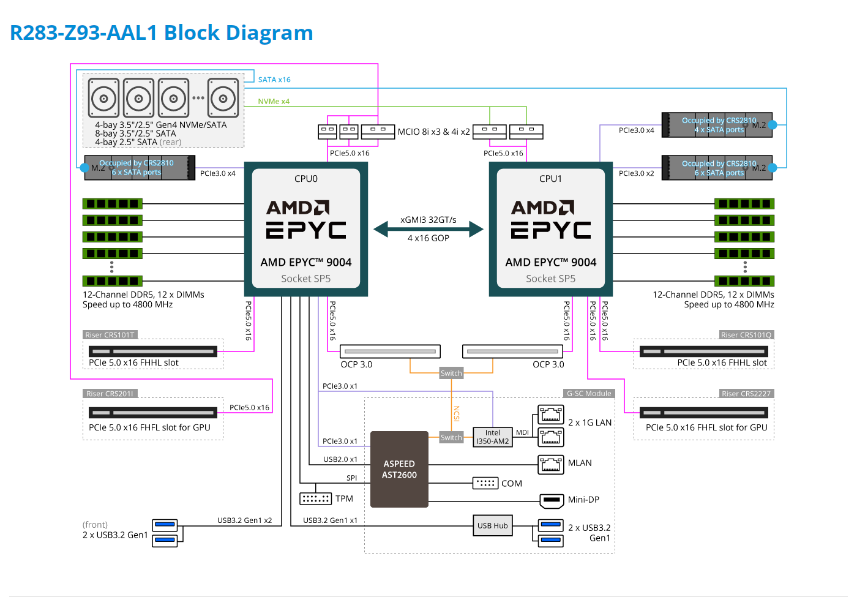Click the M.2 module with 4 x SATA ports
This screenshot has width=857, height=616.
pyautogui.click(x=717, y=125)
